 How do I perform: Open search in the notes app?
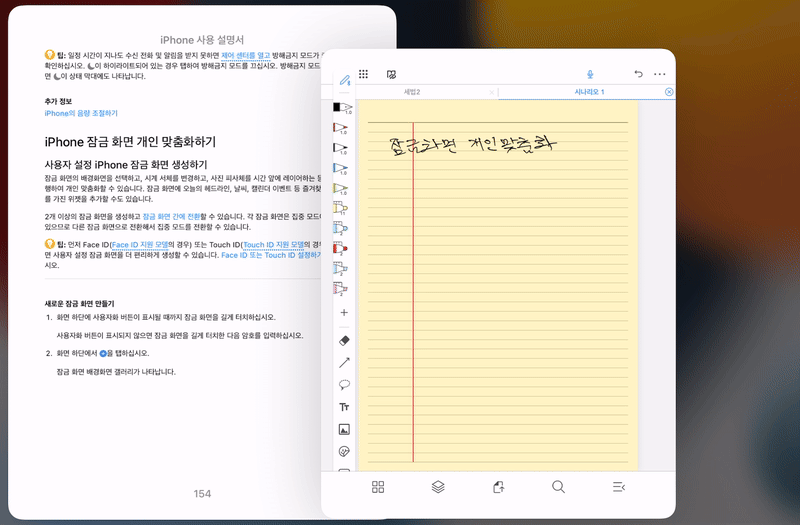(x=559, y=487)
